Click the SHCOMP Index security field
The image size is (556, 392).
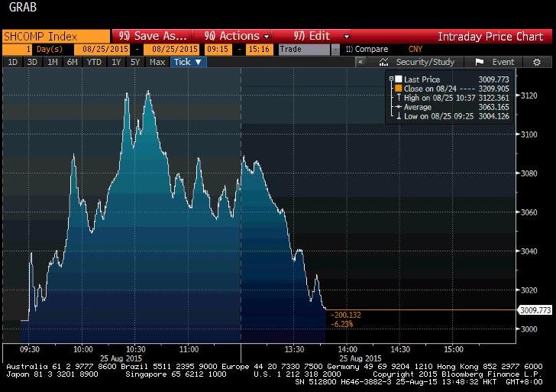(x=55, y=36)
